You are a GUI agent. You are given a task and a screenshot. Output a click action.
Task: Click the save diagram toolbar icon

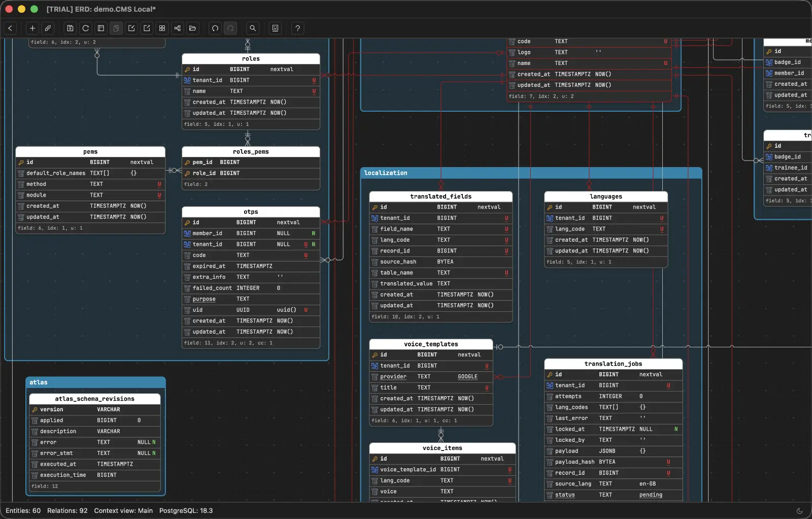point(71,28)
